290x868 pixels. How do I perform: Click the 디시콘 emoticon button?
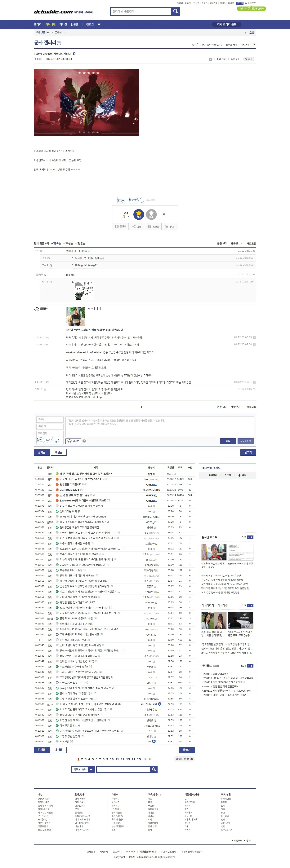pyautogui.click(x=73, y=441)
